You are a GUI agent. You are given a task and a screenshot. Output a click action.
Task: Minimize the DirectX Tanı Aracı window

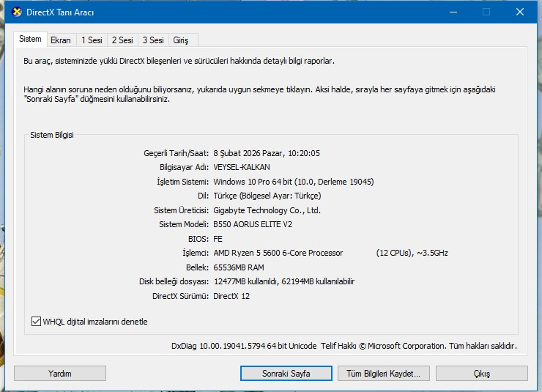point(453,12)
